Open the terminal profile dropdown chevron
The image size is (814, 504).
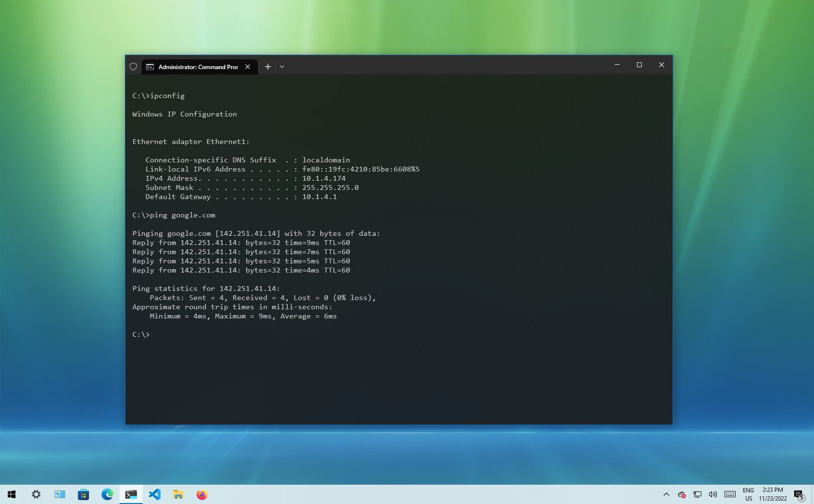pos(282,67)
